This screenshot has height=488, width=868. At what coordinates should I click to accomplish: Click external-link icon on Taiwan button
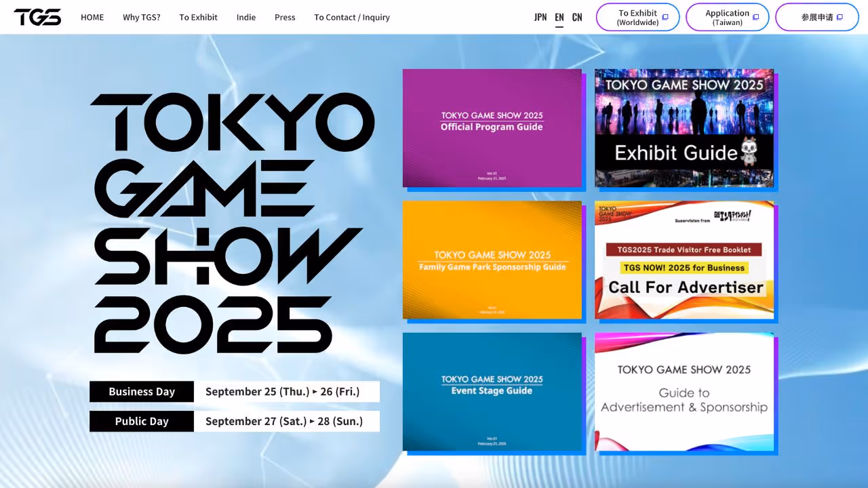pyautogui.click(x=755, y=18)
